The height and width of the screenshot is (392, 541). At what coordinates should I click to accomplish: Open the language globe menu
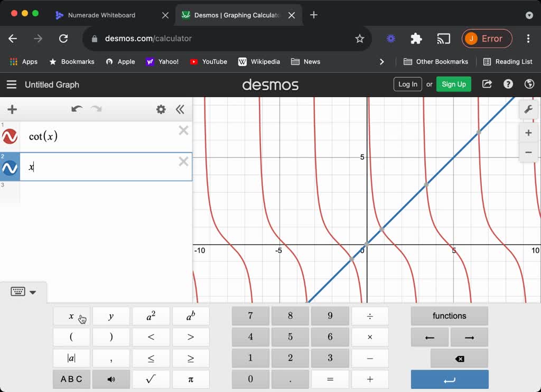tap(529, 84)
